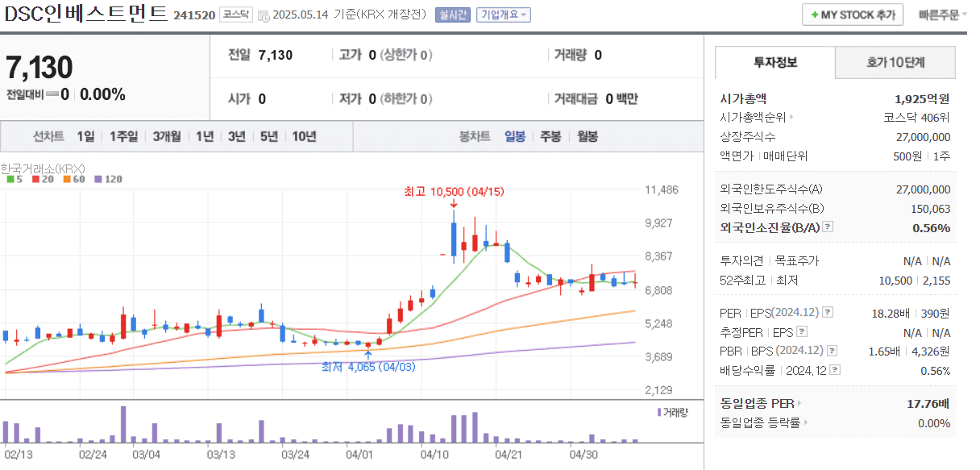Switch to the 투자정보 tab
Screen dimensions: 980x470
[x=775, y=62]
